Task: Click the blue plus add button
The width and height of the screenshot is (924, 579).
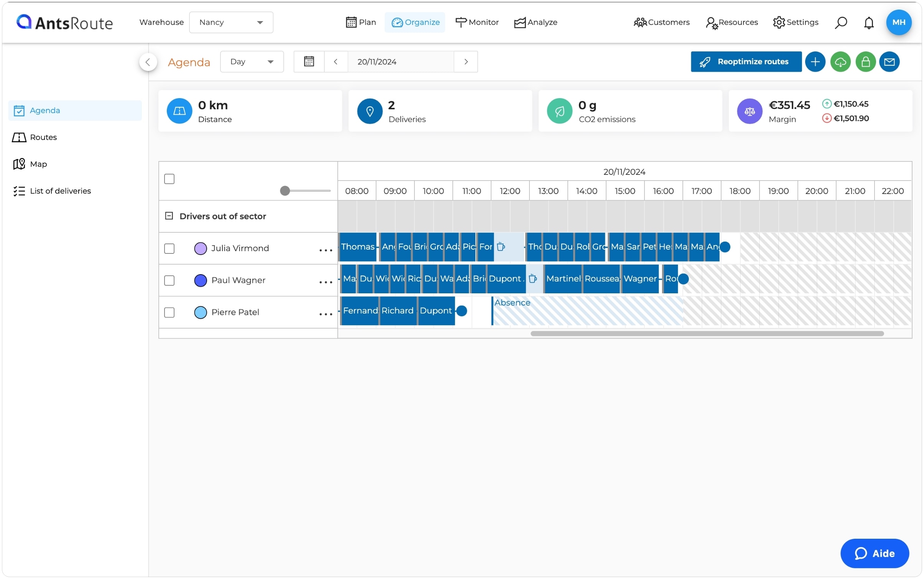Action: (815, 62)
